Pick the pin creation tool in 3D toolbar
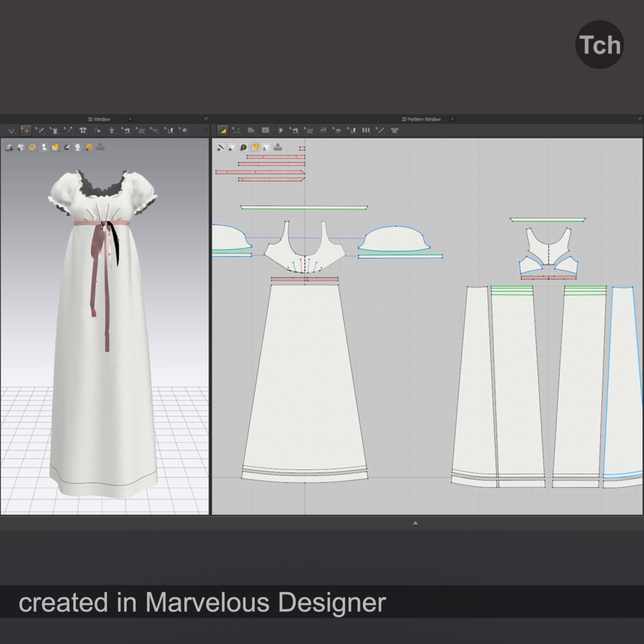This screenshot has height=644, width=644. tap(69, 131)
